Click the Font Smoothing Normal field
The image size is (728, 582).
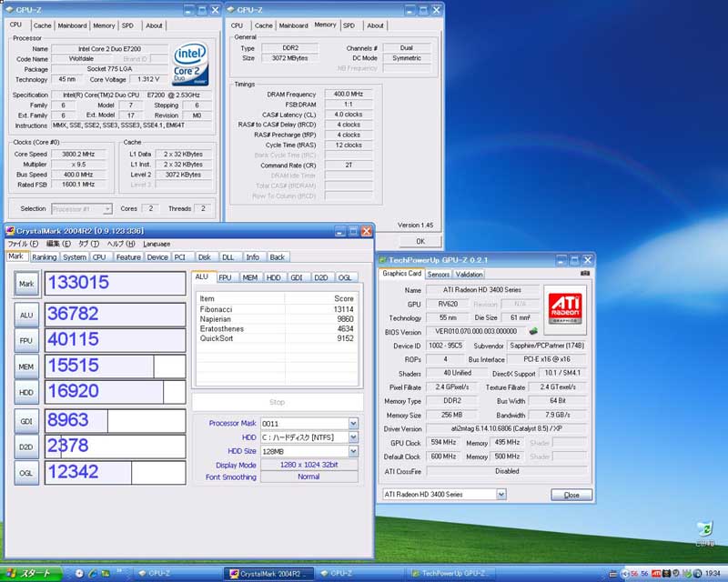(309, 477)
